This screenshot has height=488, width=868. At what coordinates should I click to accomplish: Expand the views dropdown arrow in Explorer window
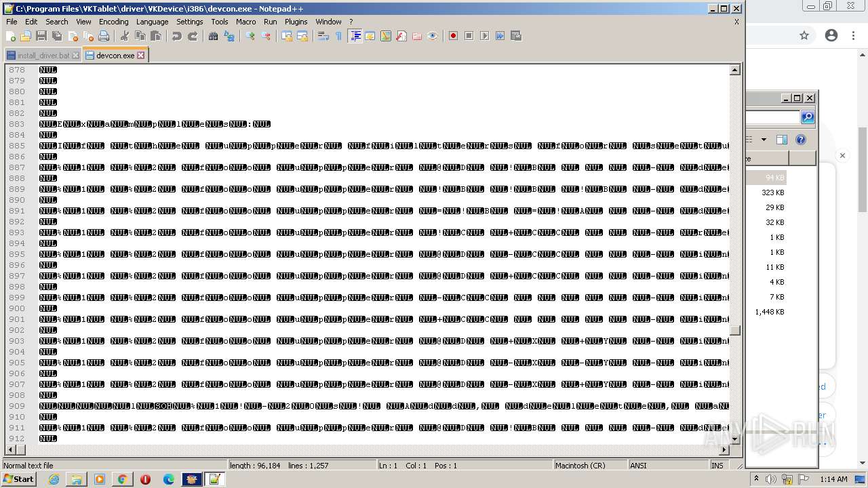764,140
